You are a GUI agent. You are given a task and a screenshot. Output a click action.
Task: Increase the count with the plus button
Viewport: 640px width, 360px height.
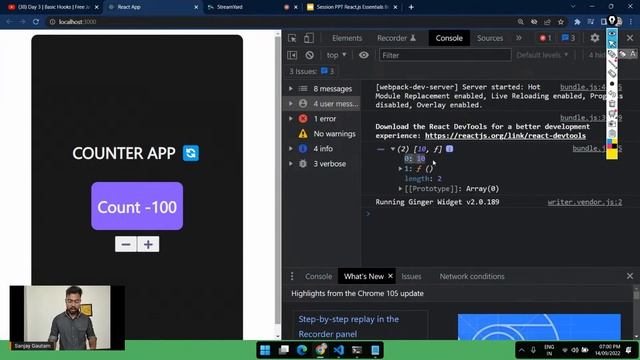pos(148,244)
